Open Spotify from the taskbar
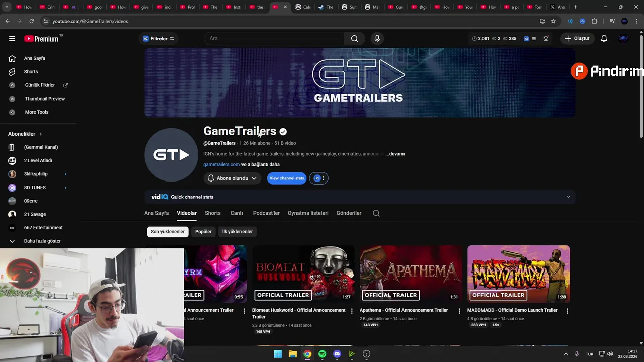 click(323, 354)
